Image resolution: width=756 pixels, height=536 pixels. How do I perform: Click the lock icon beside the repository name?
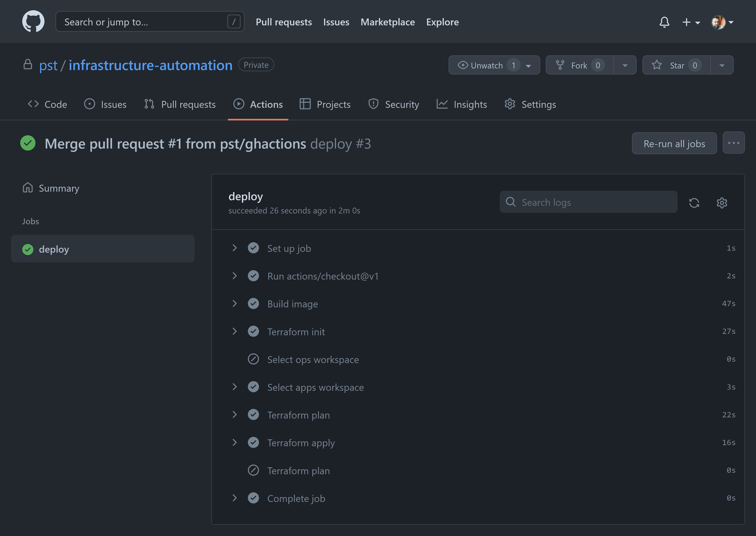28,65
